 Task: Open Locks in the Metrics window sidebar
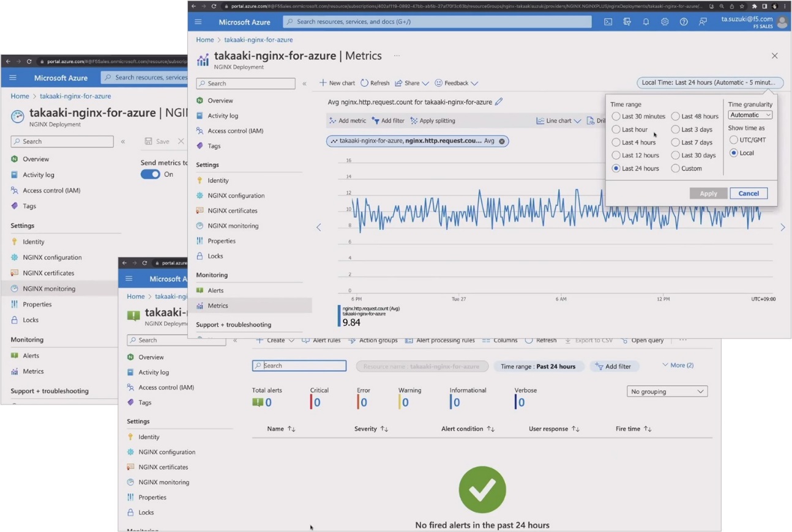tap(215, 256)
